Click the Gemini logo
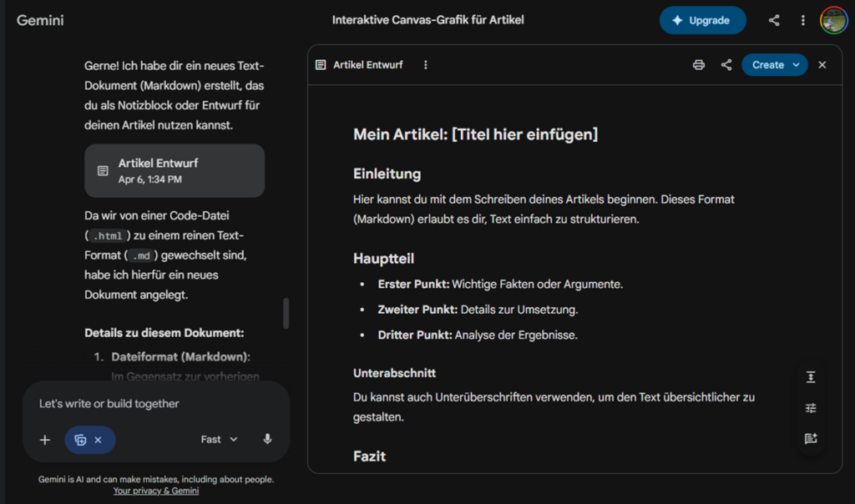This screenshot has width=855, height=504. tap(40, 20)
